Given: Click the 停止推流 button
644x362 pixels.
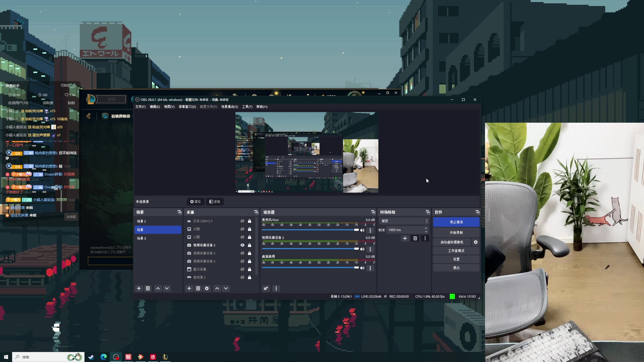Looking at the screenshot, I should (x=456, y=222).
